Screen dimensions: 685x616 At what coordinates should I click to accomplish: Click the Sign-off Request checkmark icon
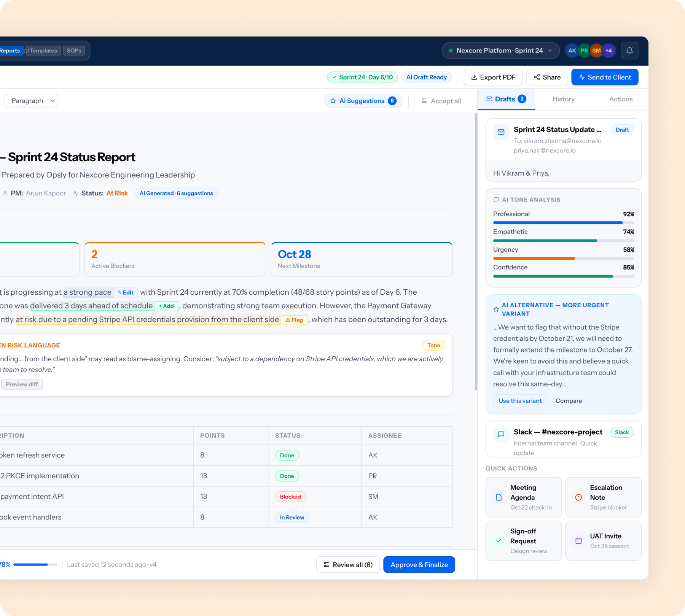click(x=499, y=541)
